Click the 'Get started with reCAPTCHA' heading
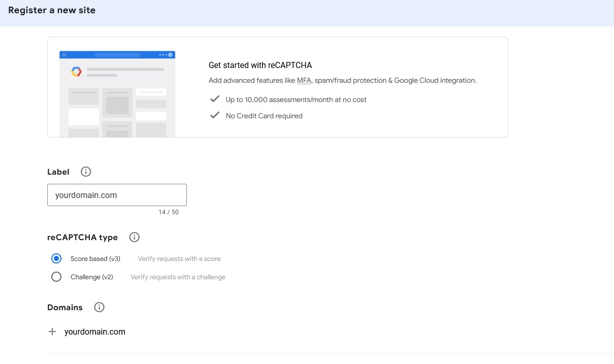 tap(260, 65)
